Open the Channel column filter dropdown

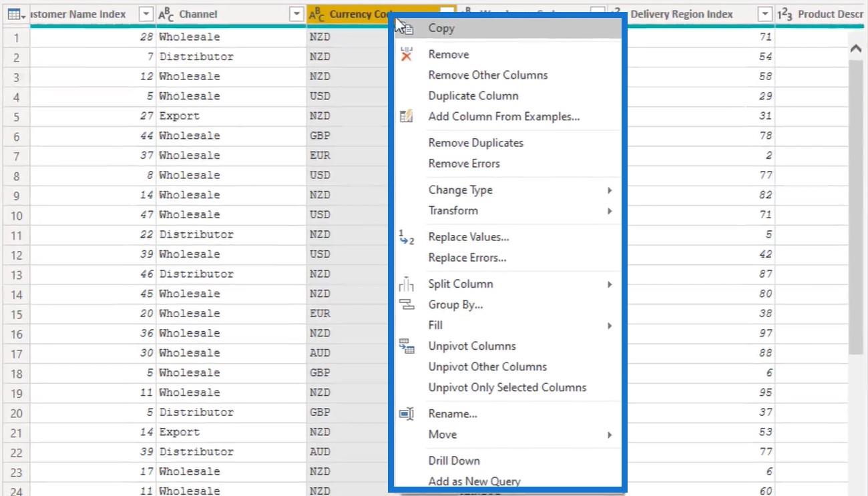point(297,14)
